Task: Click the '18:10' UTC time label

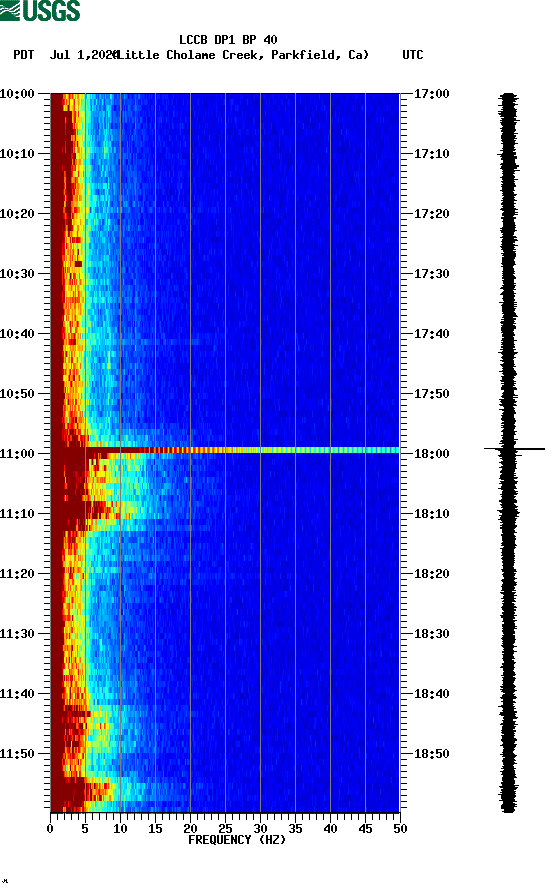Action: click(x=431, y=514)
